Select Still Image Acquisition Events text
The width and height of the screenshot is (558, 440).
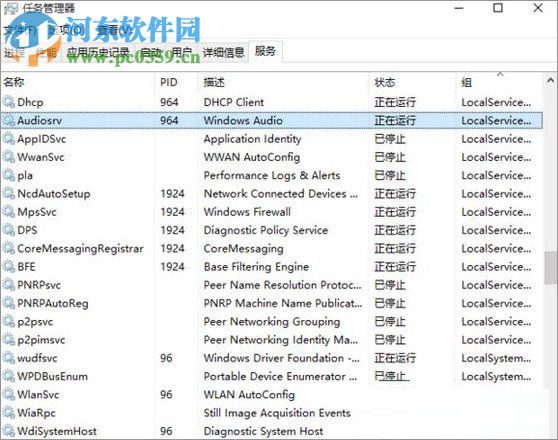[277, 413]
